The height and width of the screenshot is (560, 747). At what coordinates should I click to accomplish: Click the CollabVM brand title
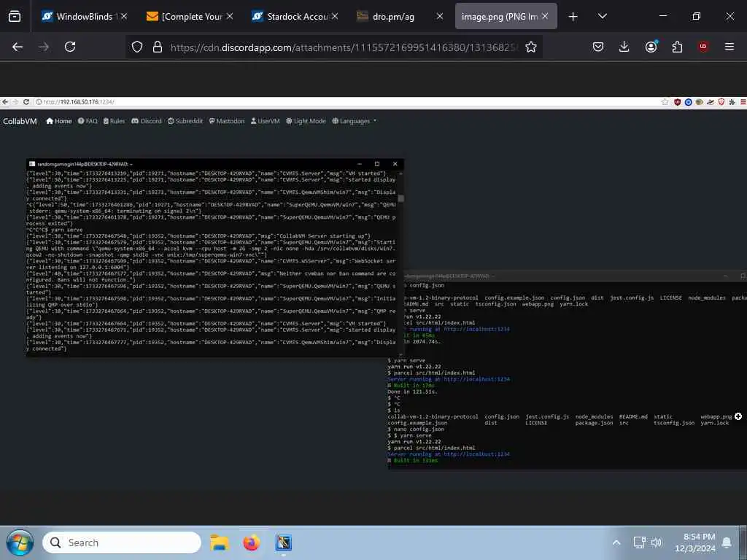tap(20, 122)
